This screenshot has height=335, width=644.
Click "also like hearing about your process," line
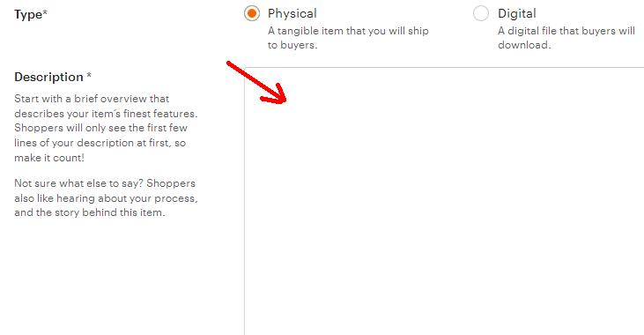106,198
